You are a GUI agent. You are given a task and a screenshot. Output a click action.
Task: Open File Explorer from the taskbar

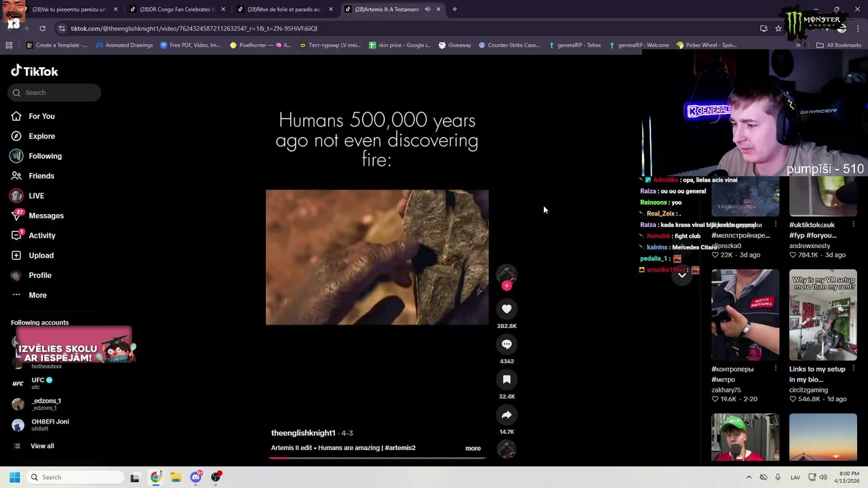[x=176, y=477]
